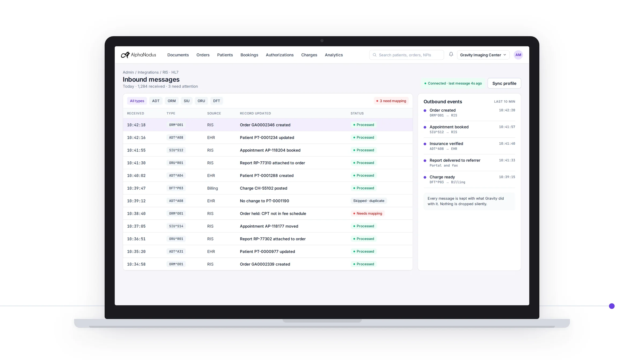Open the Documents menu

tap(178, 55)
